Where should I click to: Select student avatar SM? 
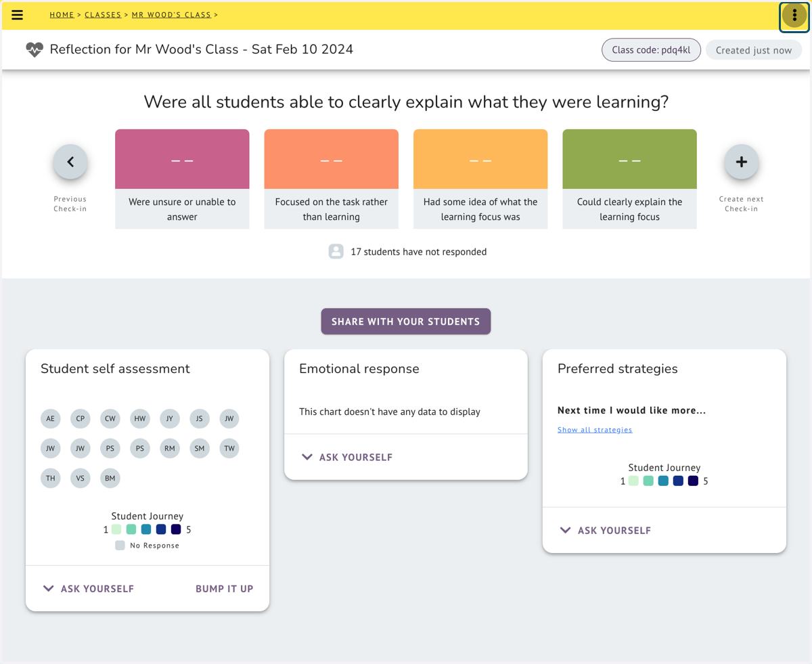click(x=200, y=448)
